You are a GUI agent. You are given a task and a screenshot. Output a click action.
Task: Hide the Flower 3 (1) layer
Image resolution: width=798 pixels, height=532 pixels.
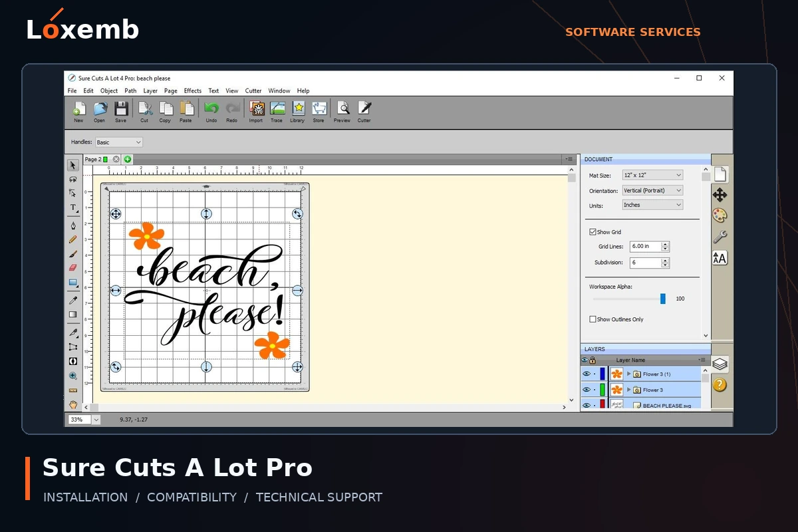coord(586,374)
